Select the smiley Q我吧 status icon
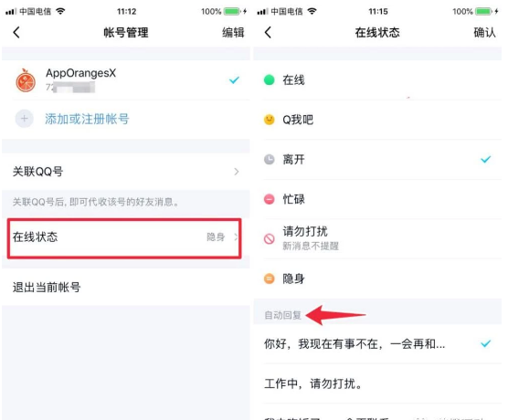Viewport: 508px width, 420px height. click(270, 120)
